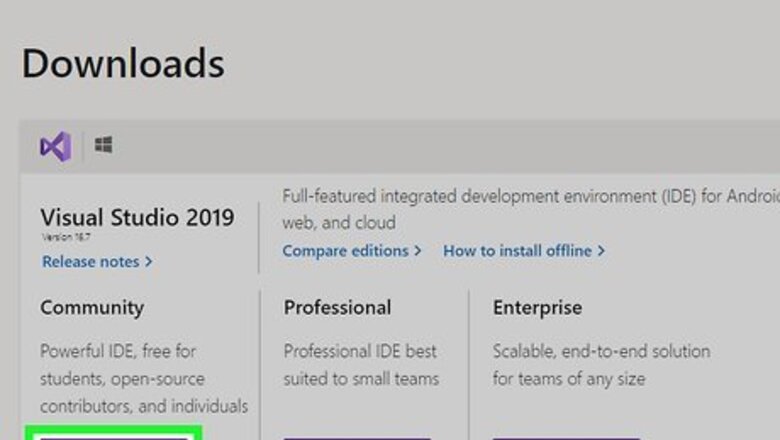Click the Community edition heading
780x440 pixels.
(x=92, y=308)
